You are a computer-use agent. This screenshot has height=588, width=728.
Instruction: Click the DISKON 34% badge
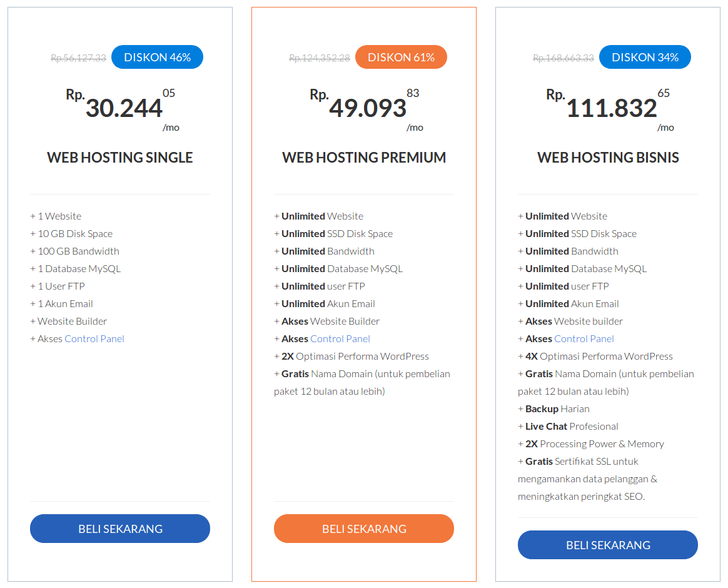(x=645, y=57)
